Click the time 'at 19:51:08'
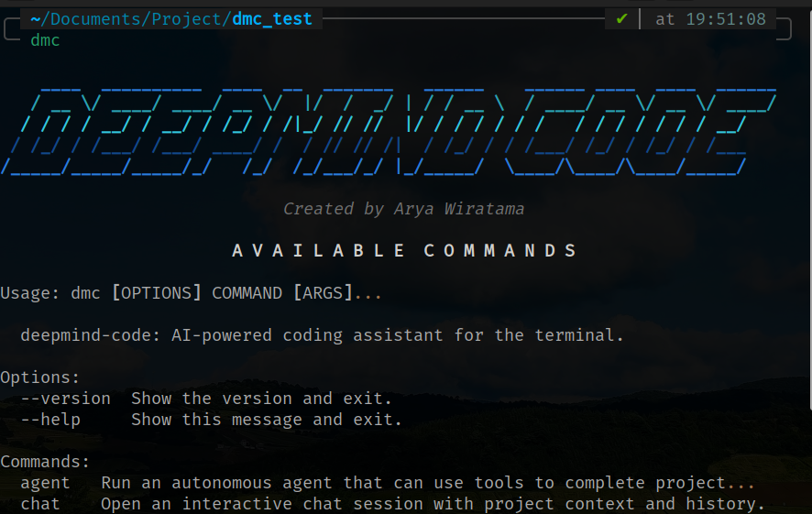812x514 pixels. [710, 19]
